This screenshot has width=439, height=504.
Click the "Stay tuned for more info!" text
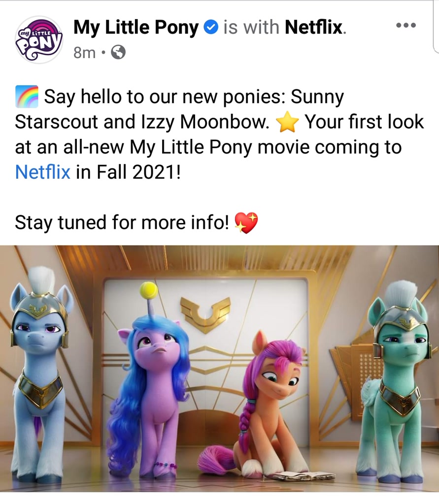(x=122, y=222)
